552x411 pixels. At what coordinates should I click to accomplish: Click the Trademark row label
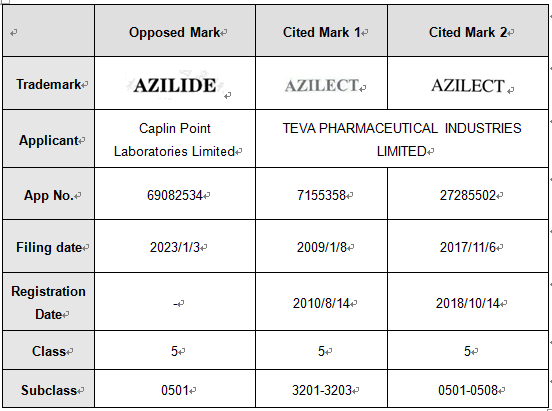pos(49,85)
